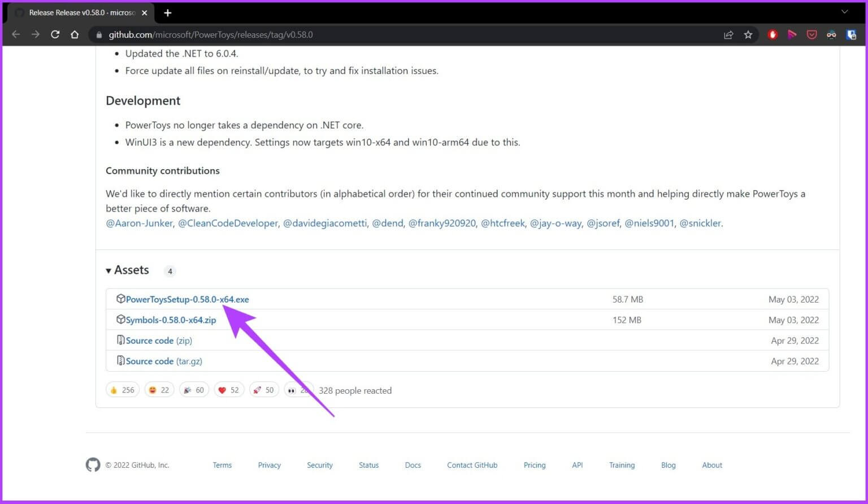Image resolution: width=868 pixels, height=504 pixels.
Task: Open @jsoref's profile
Action: pyautogui.click(x=603, y=223)
